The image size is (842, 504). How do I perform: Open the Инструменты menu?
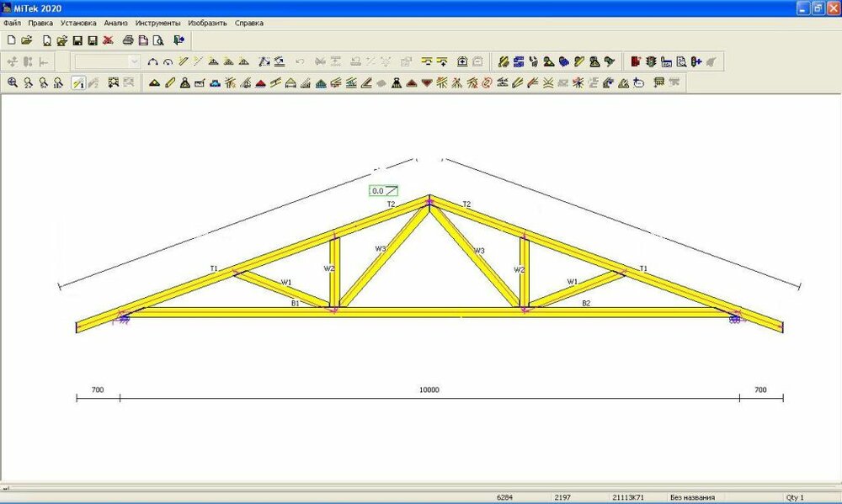pyautogui.click(x=157, y=23)
